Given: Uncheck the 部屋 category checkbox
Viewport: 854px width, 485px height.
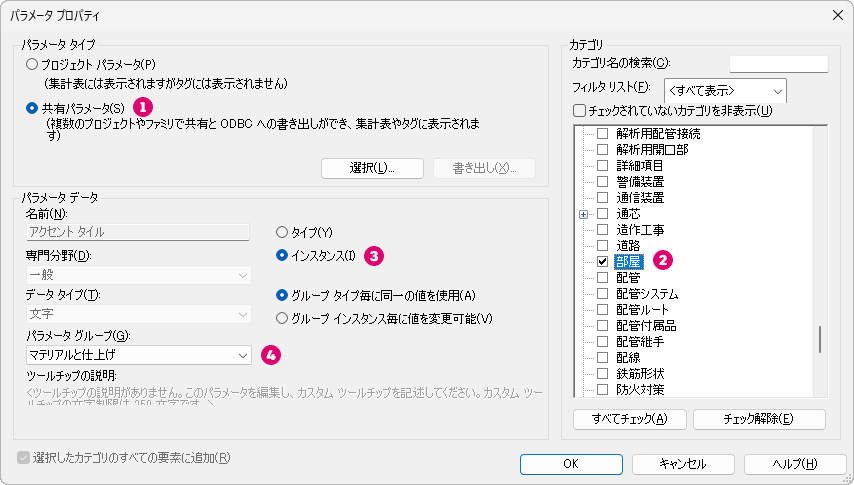Looking at the screenshot, I should click(602, 261).
